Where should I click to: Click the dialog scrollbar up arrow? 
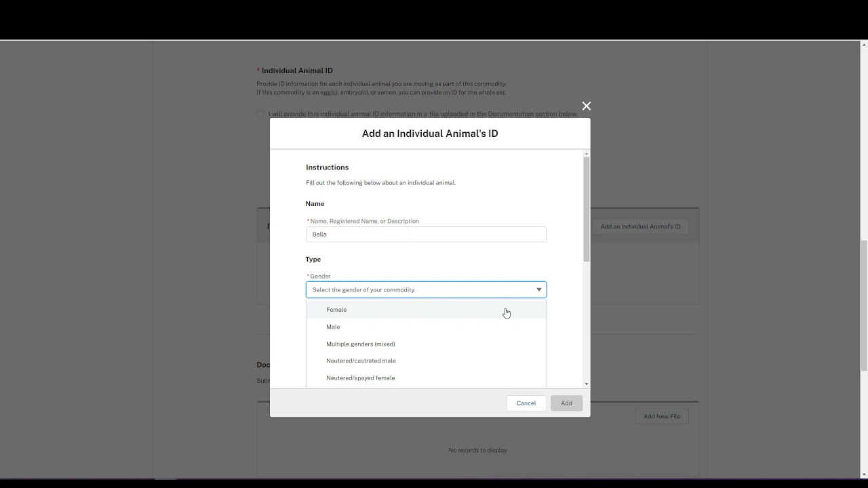point(587,154)
